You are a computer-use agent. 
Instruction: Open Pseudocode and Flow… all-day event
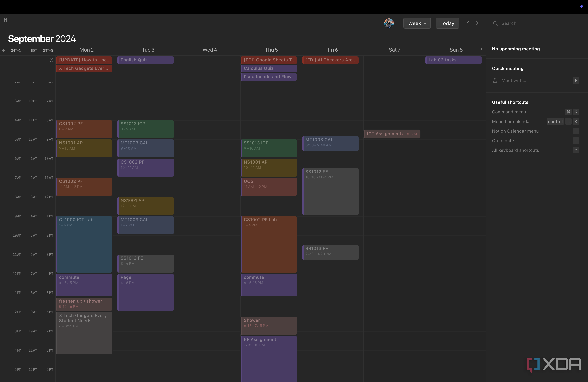pyautogui.click(x=269, y=77)
